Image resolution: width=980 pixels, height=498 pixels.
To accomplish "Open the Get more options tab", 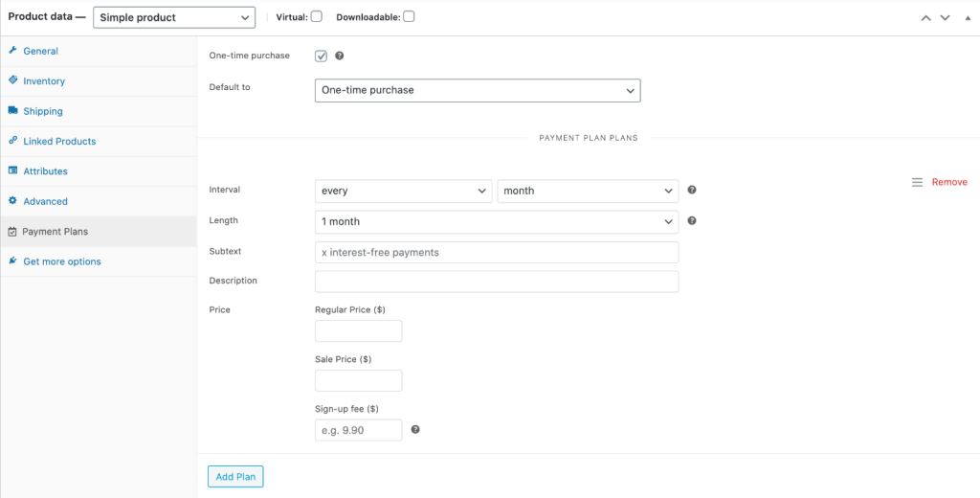I will pos(99,261).
